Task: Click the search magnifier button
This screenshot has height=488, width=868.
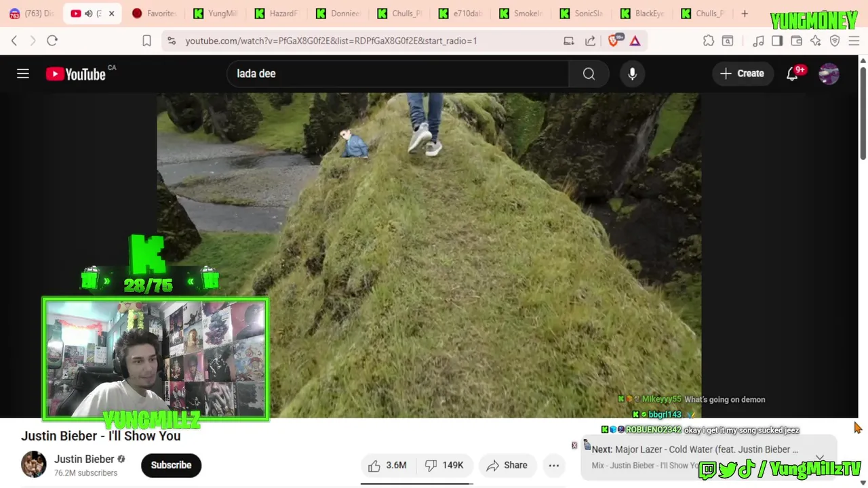Action: [589, 73]
